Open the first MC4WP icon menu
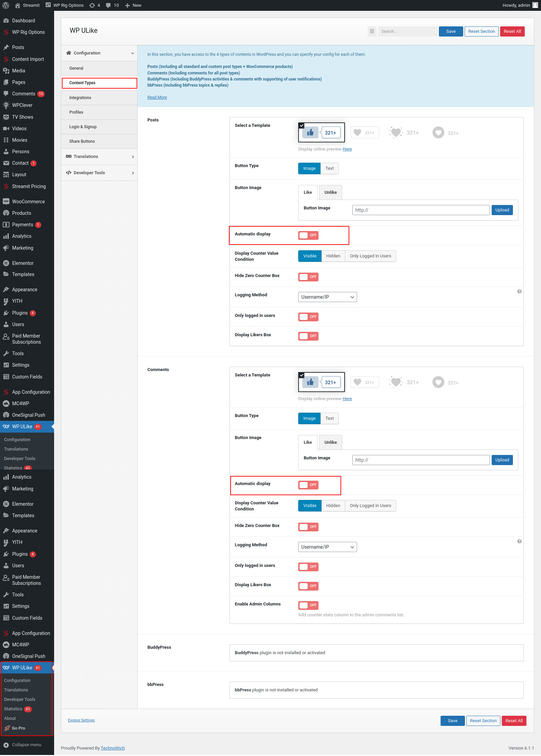The image size is (541, 756). (x=6, y=404)
